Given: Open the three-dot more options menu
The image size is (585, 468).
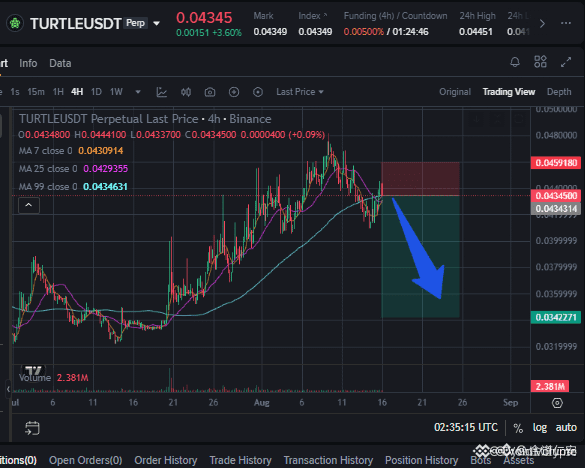Looking at the screenshot, I should (x=566, y=23).
